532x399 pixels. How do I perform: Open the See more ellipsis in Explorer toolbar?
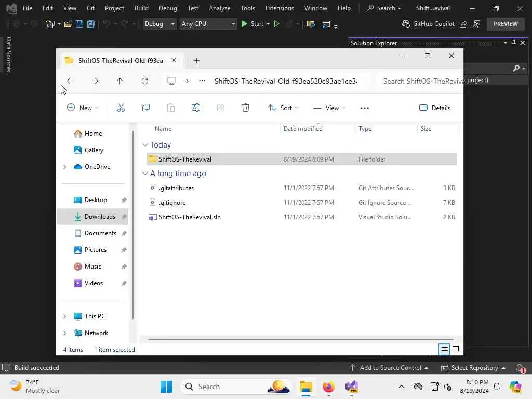pos(364,108)
